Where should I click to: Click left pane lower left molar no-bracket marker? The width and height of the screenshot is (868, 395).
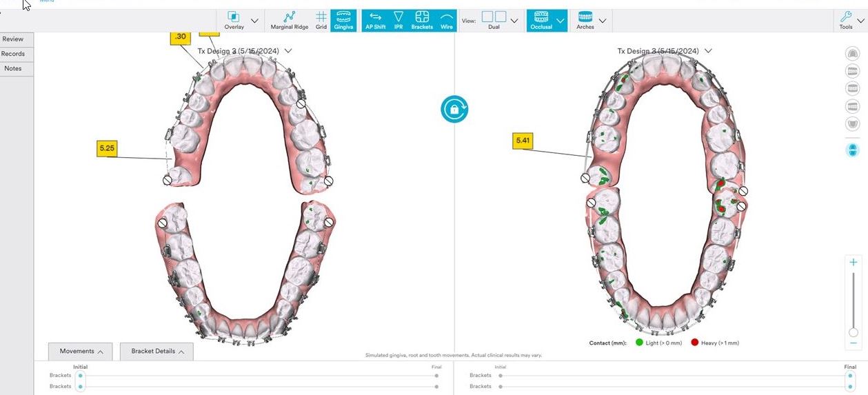329,222
